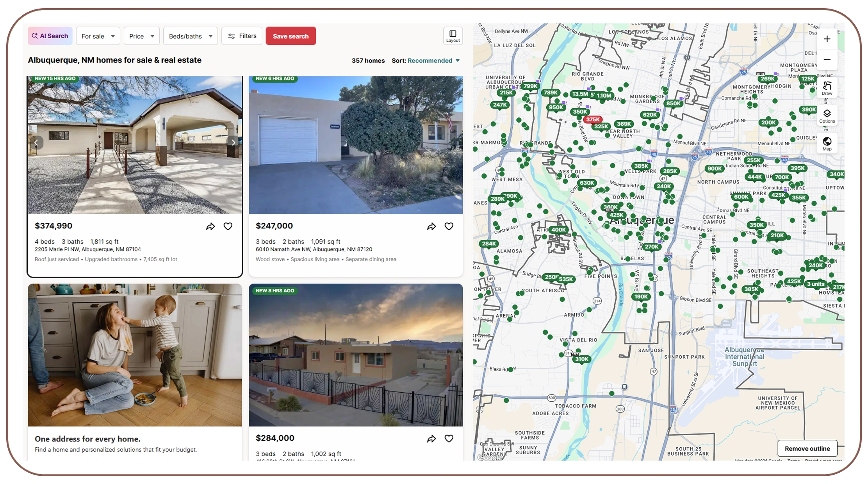
Task: Share the $247,000 listing
Action: (431, 226)
